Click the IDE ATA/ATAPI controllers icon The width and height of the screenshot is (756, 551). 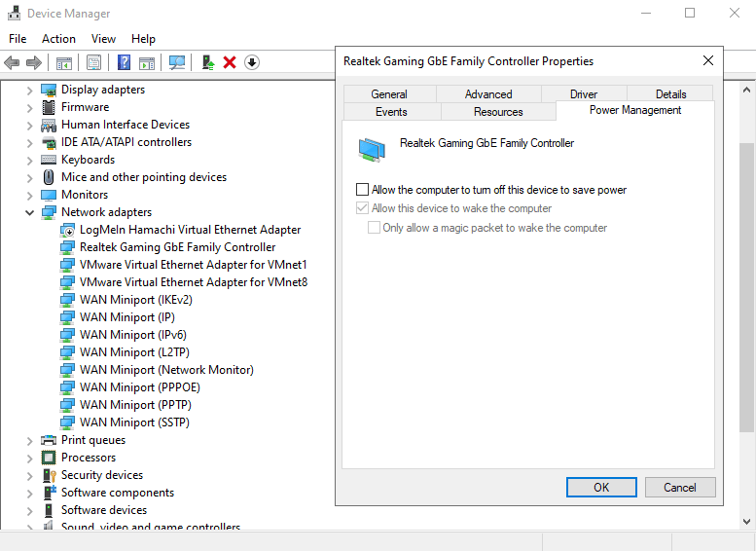(49, 142)
